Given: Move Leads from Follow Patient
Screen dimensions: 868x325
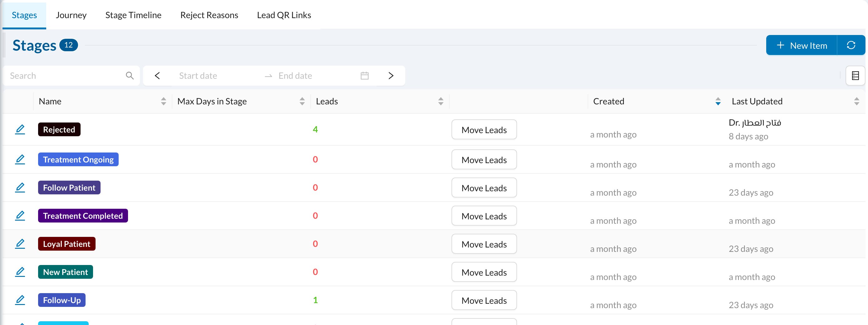Looking at the screenshot, I should tap(484, 188).
